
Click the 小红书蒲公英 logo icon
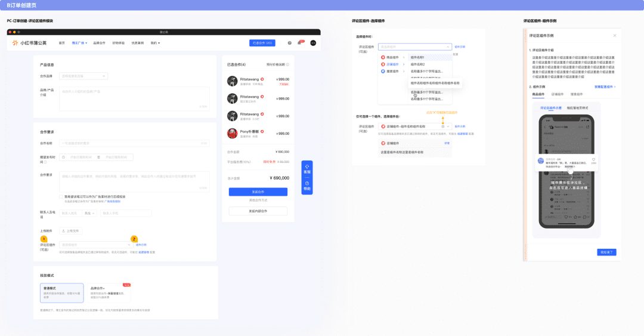(15, 43)
